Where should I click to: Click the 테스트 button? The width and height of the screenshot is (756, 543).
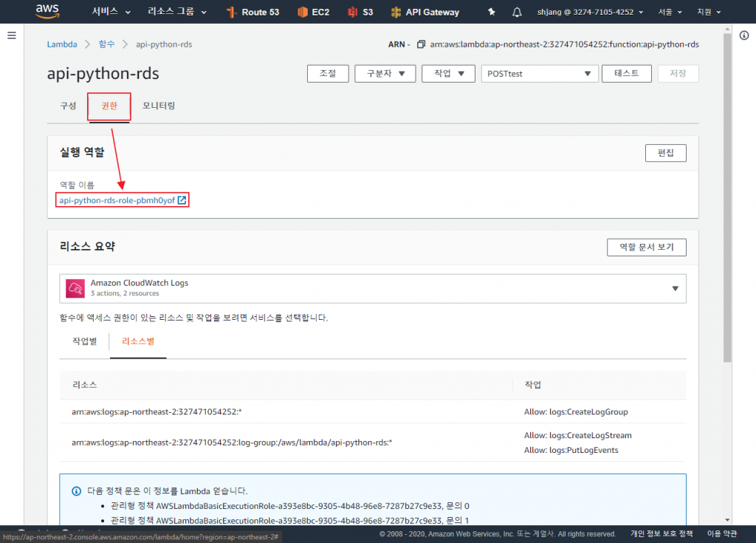pyautogui.click(x=626, y=73)
